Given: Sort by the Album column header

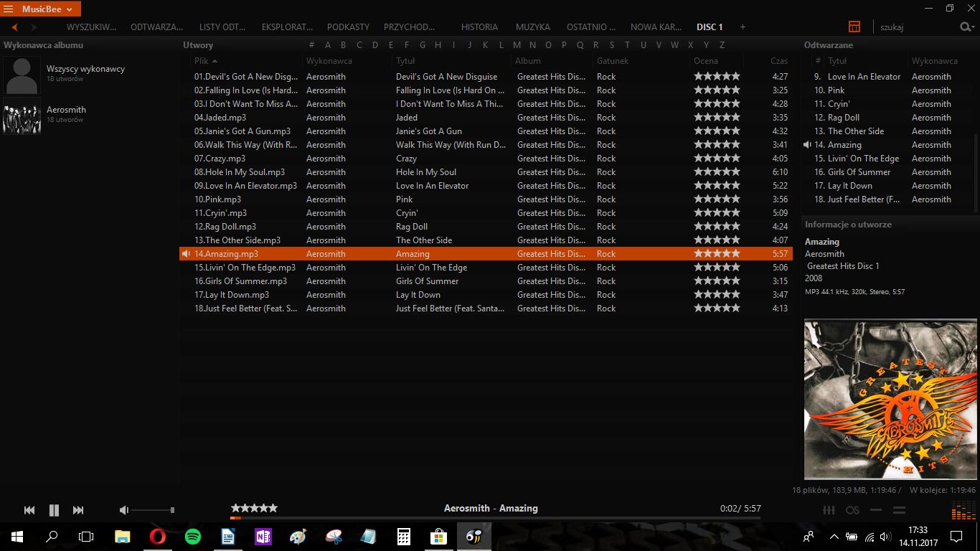Looking at the screenshot, I should tap(528, 61).
